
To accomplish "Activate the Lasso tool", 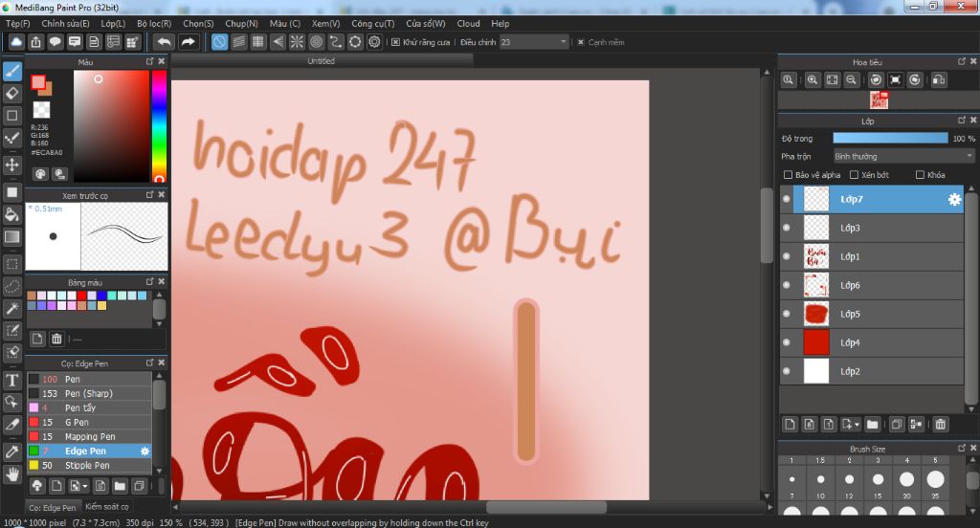I will (x=12, y=287).
